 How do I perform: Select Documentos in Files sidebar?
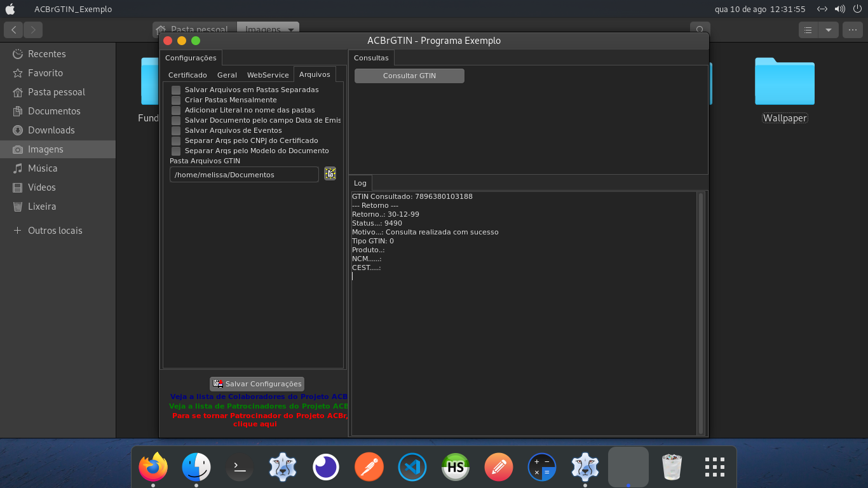point(57,111)
